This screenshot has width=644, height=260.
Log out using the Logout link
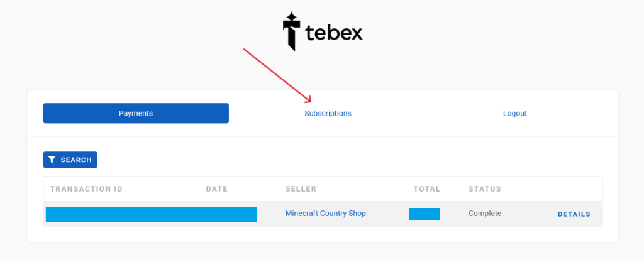[x=514, y=114]
